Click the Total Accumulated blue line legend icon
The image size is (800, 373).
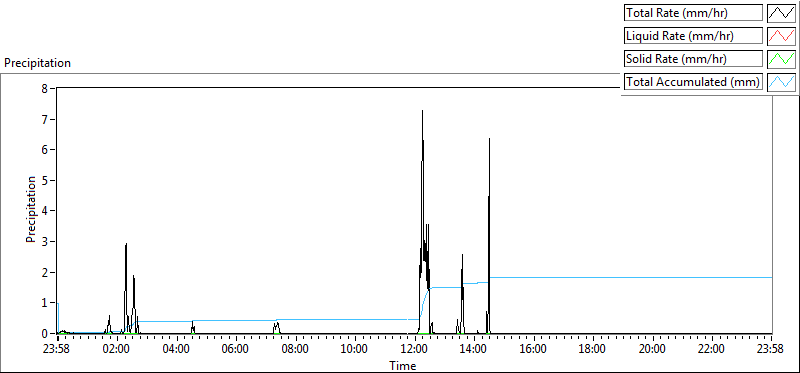tap(781, 82)
